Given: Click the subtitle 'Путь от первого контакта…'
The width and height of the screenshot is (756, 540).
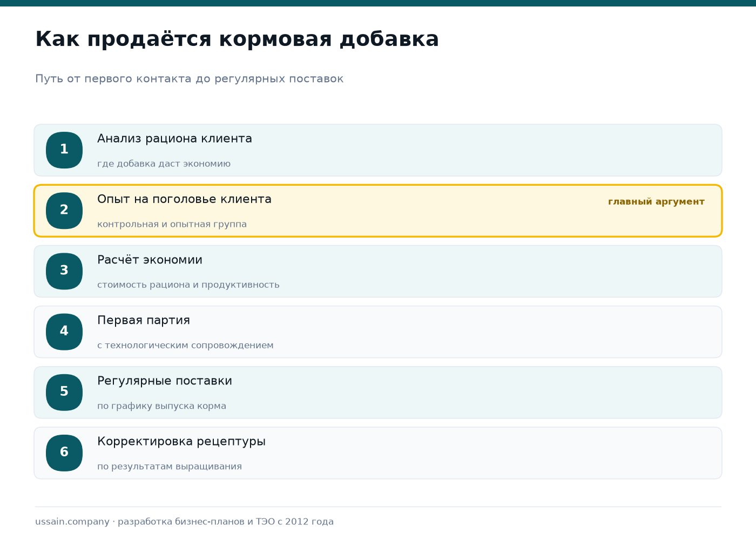Looking at the screenshot, I should click(189, 79).
